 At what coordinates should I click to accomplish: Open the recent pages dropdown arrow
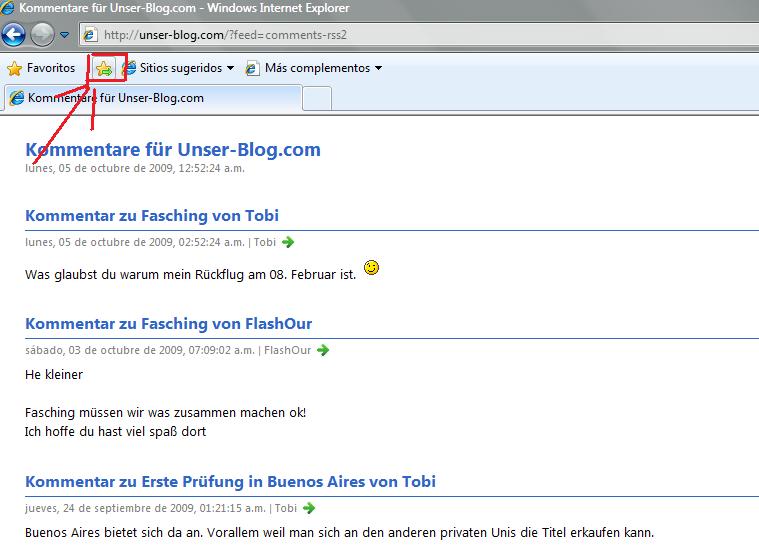pyautogui.click(x=65, y=36)
